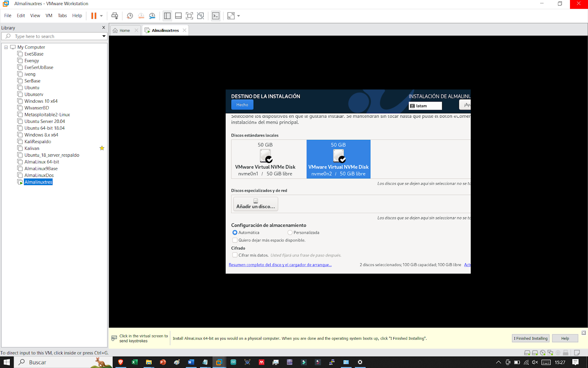This screenshot has width=588, height=368.
Task: Select the Automática storage option
Action: pos(235,233)
